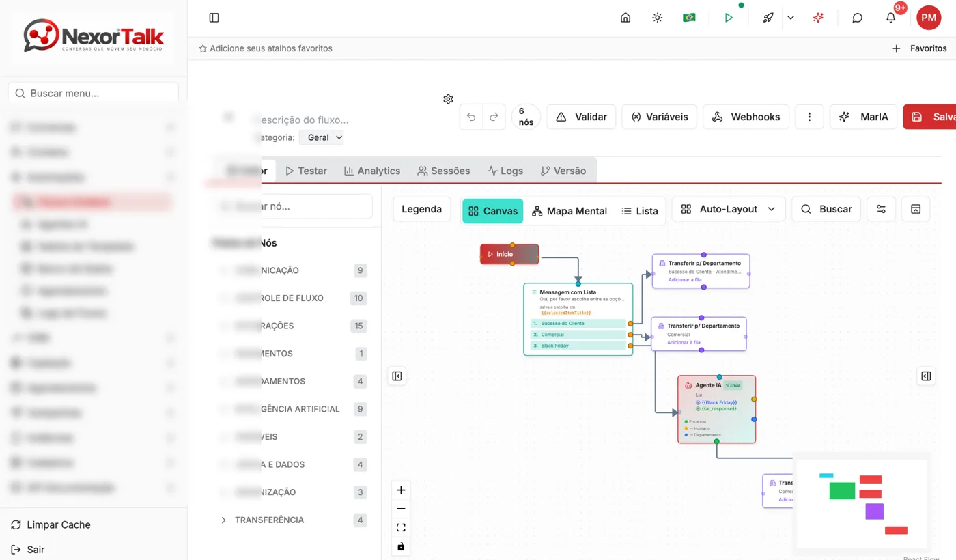Select the Canvas view mode
Image resolution: width=956 pixels, height=560 pixels.
[x=493, y=211]
